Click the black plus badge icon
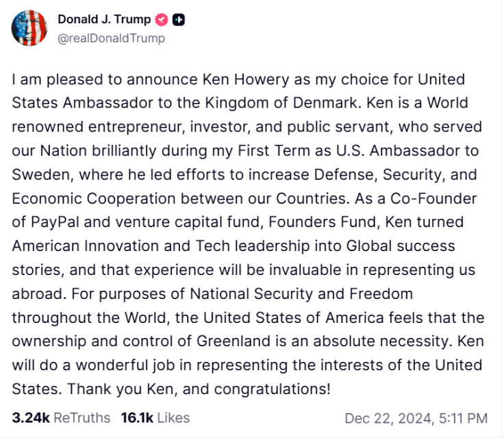This screenshot has width=504, height=444. coord(178,20)
